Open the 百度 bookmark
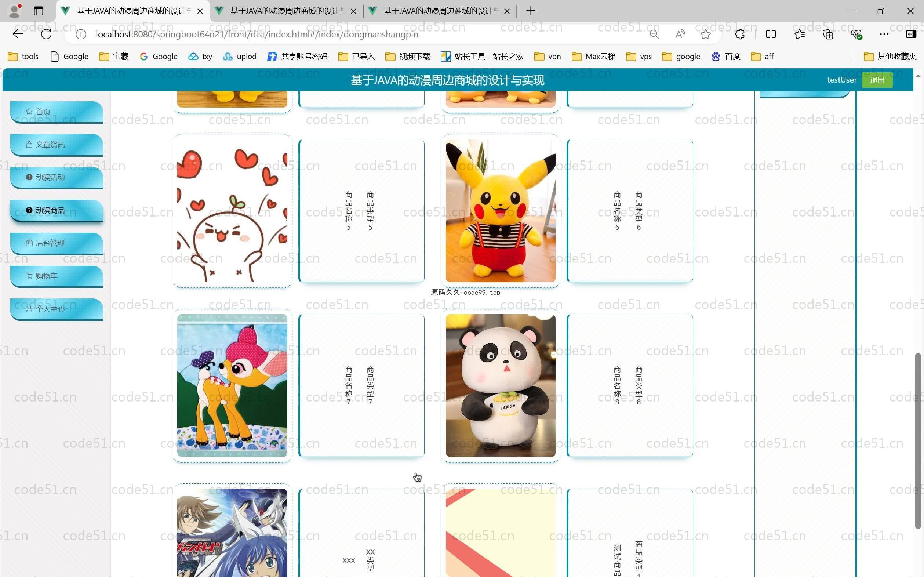 (725, 57)
